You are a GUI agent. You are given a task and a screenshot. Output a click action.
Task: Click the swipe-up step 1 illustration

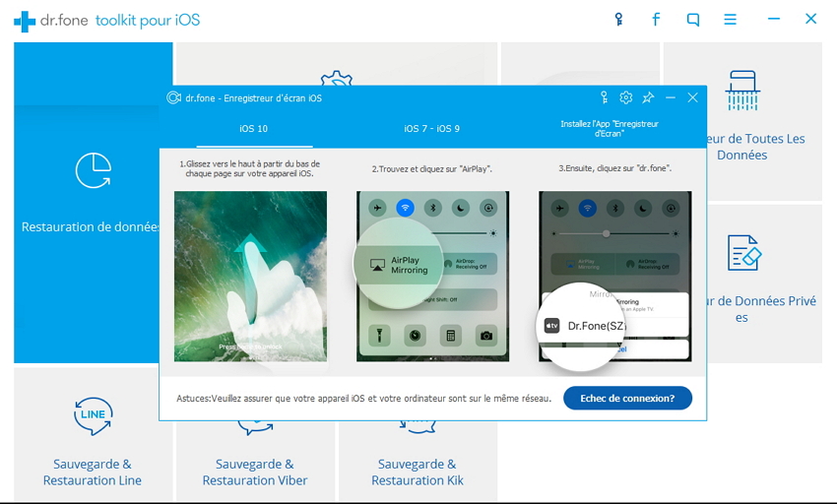(250, 276)
